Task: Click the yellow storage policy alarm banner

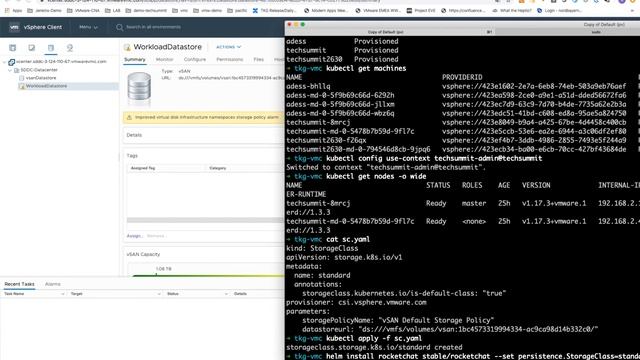Action: [203, 118]
